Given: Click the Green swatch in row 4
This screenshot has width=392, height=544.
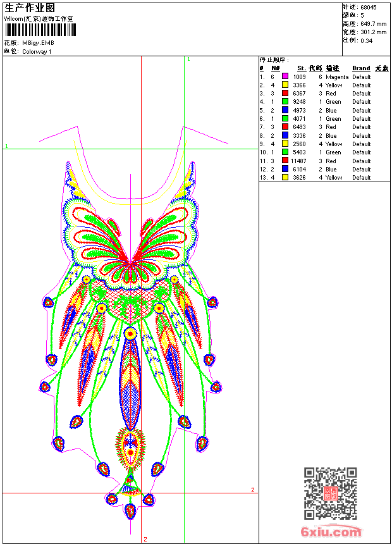Looking at the screenshot, I should click(285, 101).
